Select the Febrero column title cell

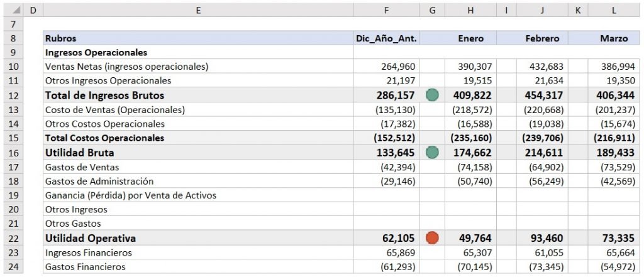point(541,38)
